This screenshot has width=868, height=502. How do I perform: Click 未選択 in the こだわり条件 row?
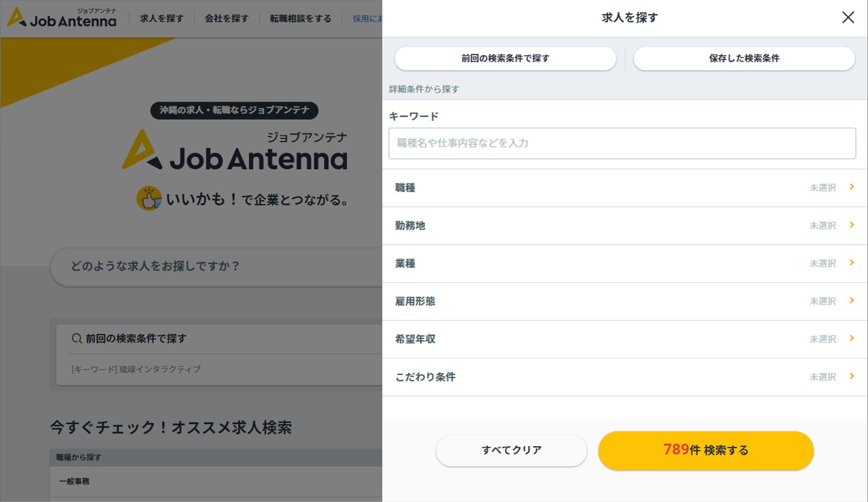(x=823, y=377)
